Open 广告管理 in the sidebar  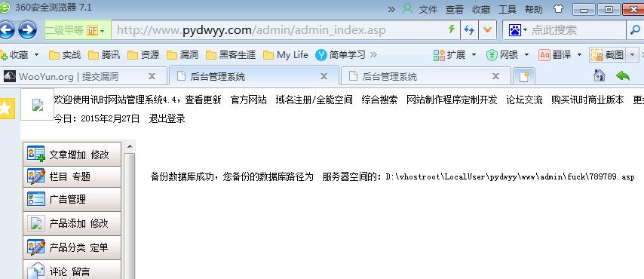[72, 199]
